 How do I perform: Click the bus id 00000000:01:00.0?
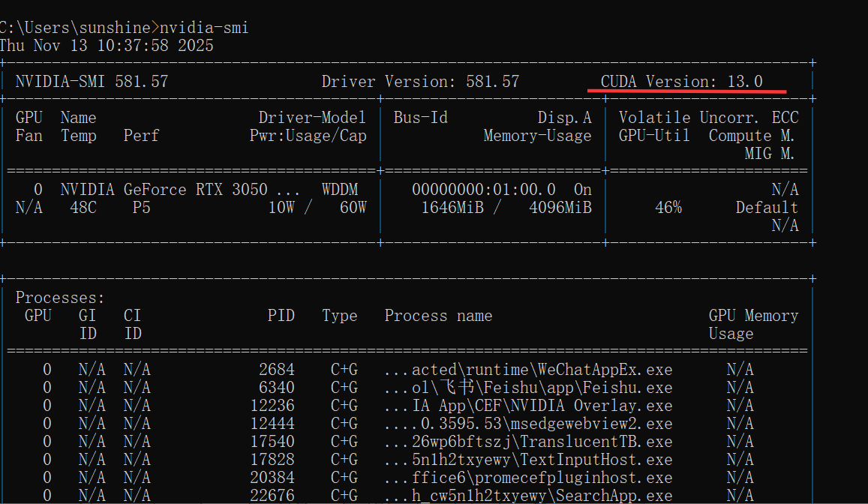(484, 190)
